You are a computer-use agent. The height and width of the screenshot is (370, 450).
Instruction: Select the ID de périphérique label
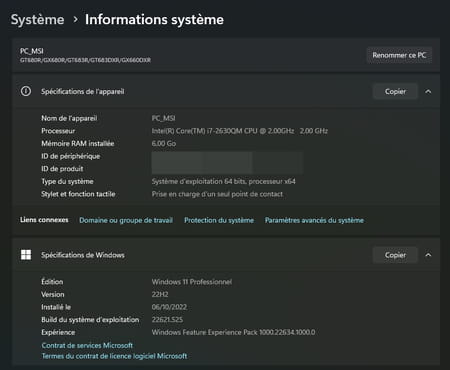click(x=71, y=156)
